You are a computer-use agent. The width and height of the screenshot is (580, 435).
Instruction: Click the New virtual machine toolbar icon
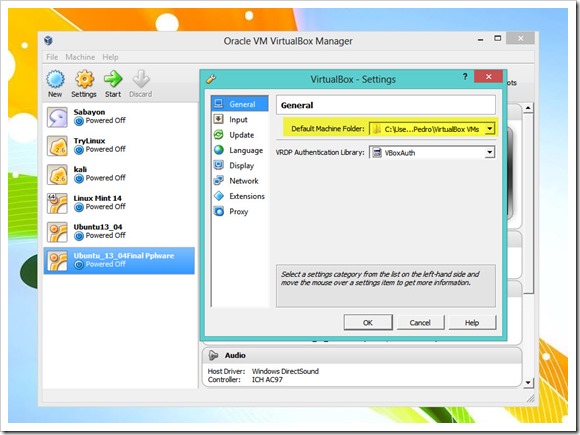[x=55, y=79]
